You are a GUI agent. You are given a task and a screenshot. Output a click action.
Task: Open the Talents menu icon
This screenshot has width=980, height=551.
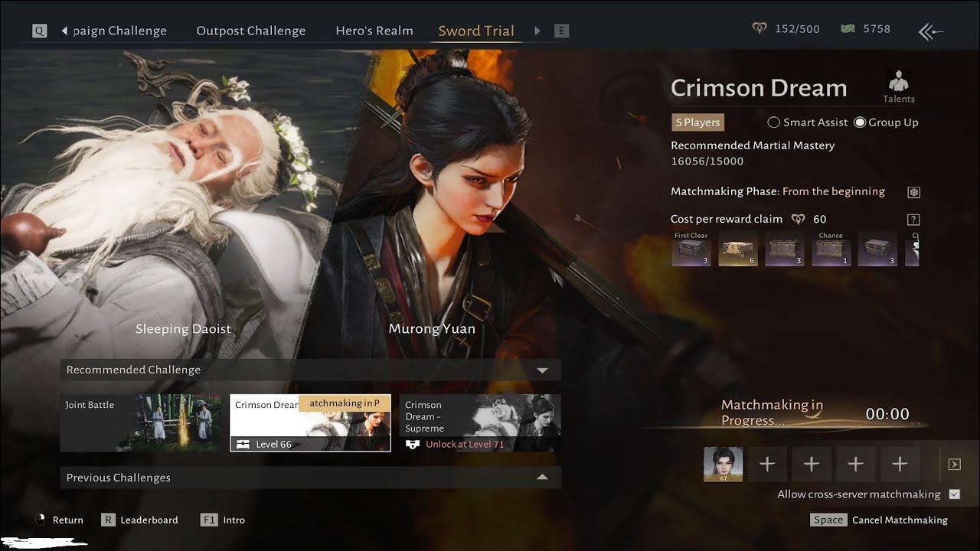pos(898,86)
